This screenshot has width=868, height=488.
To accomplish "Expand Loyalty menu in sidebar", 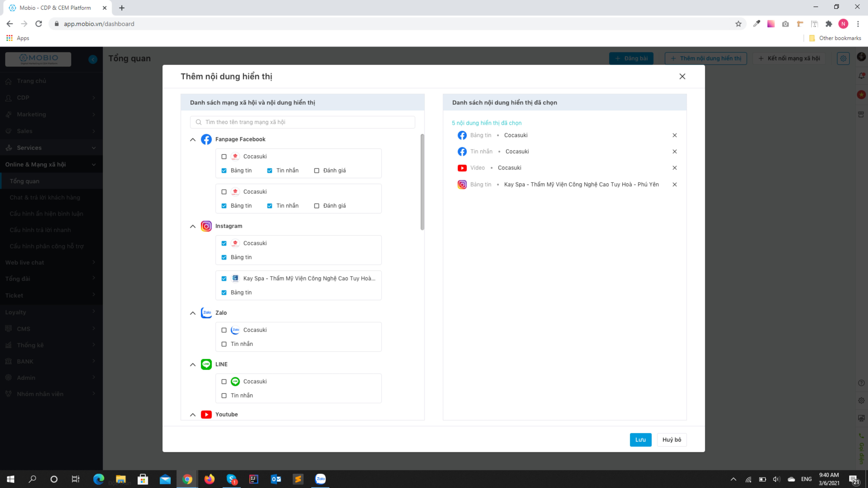I will point(51,312).
